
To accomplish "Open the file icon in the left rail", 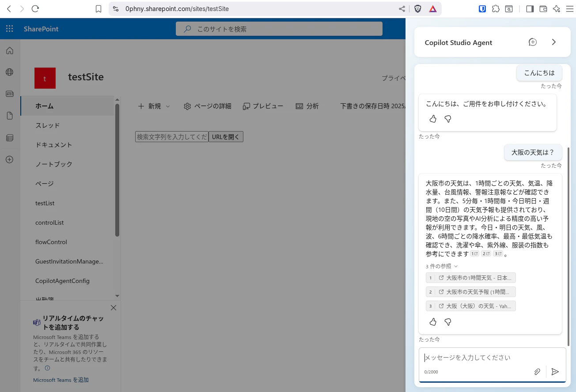I will point(10,116).
